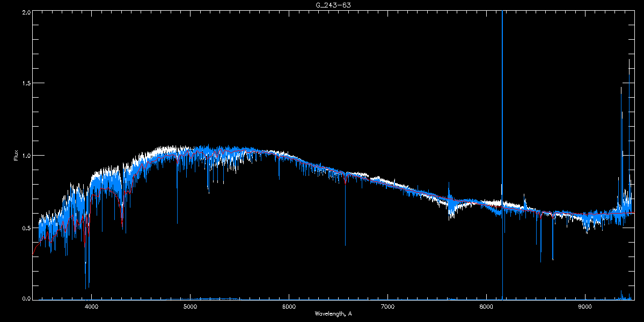Click the 2.0 flux tick label

(x=25, y=12)
